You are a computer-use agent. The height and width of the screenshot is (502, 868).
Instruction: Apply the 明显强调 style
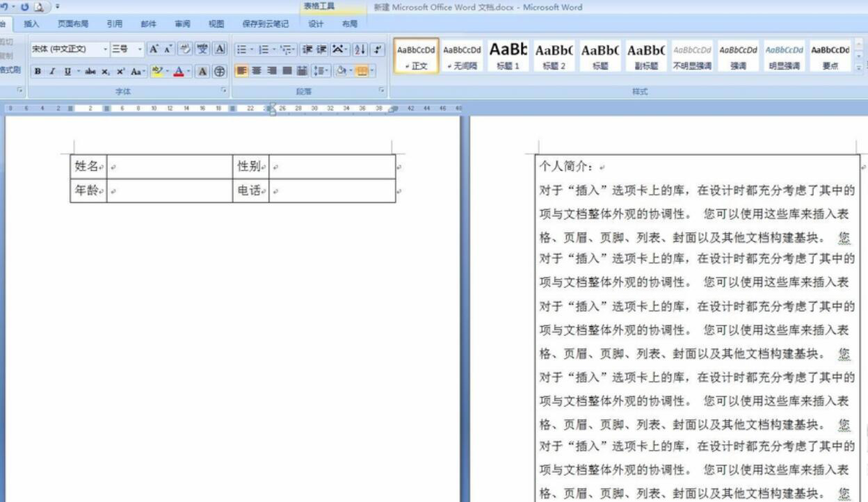click(784, 56)
